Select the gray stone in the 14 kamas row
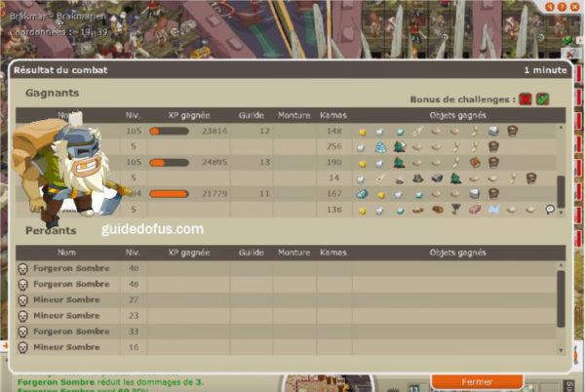 coord(437,178)
